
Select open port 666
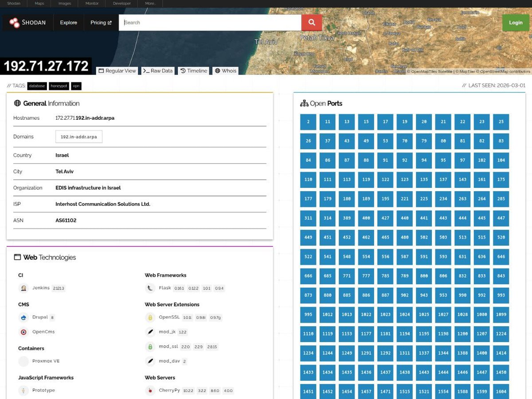(308, 276)
